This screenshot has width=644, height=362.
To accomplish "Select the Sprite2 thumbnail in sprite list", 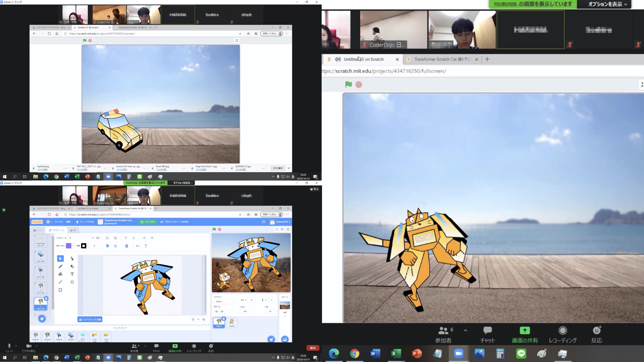I will pos(232,322).
